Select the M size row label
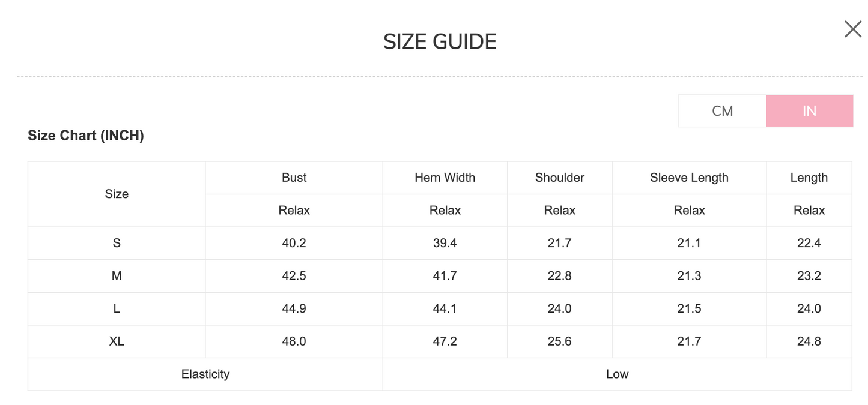The width and height of the screenshot is (868, 405). point(117,276)
